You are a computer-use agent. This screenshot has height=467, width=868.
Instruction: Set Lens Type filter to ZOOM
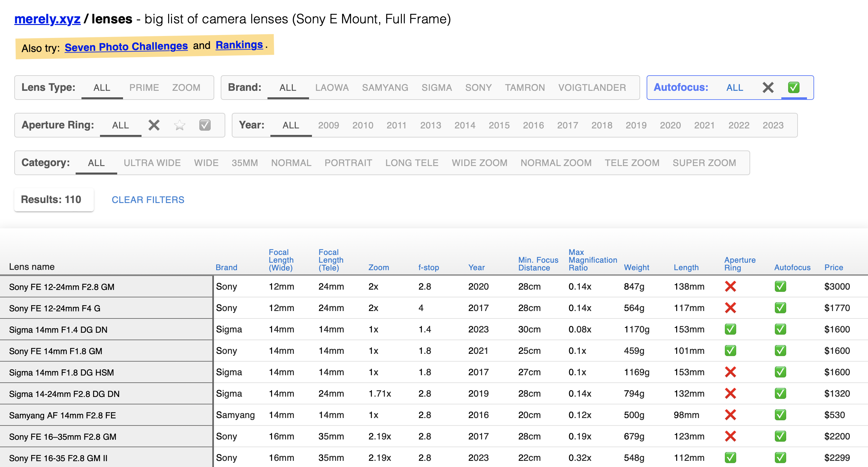point(186,88)
